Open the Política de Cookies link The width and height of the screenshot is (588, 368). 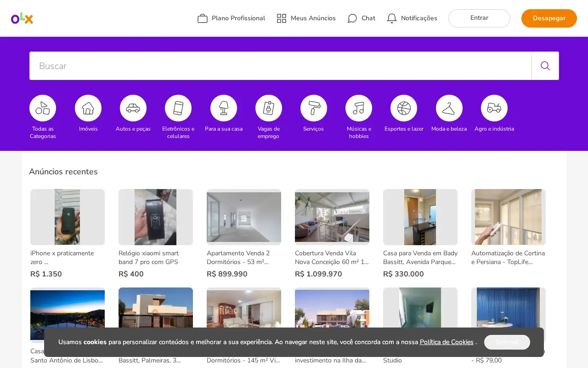coord(447,342)
